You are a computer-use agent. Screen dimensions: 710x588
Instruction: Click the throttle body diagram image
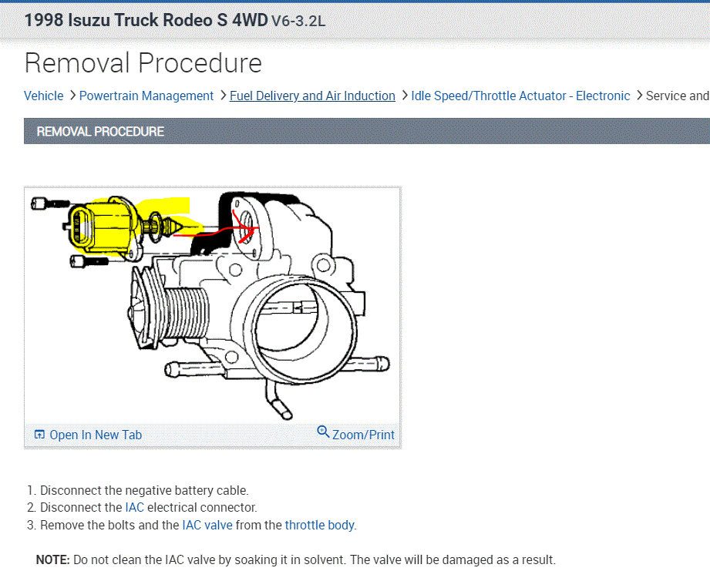click(x=212, y=305)
